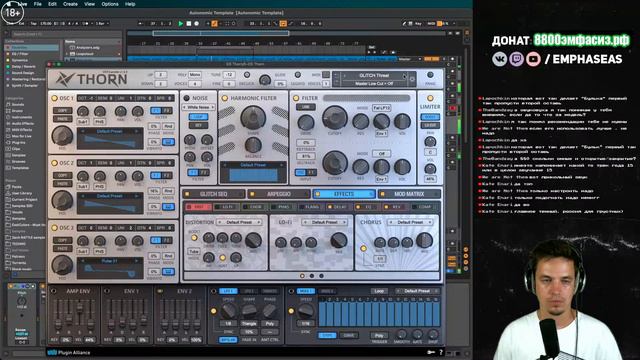
Task: Click the Chorus Mix knob
Action: point(424,240)
